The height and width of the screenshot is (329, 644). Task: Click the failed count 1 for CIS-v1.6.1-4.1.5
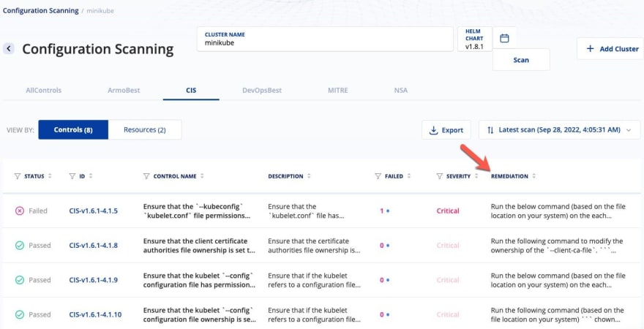[x=381, y=211]
